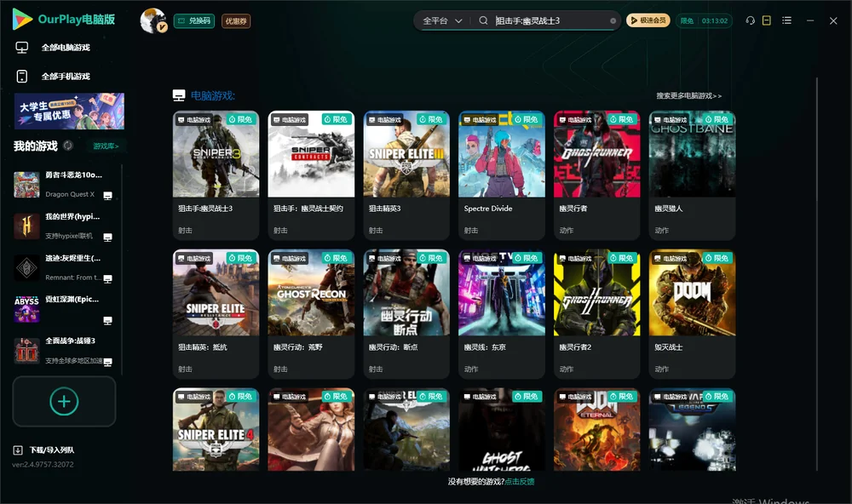Click the PC icon on 全面战争:战锤3 row
The image size is (852, 504).
coord(107,363)
